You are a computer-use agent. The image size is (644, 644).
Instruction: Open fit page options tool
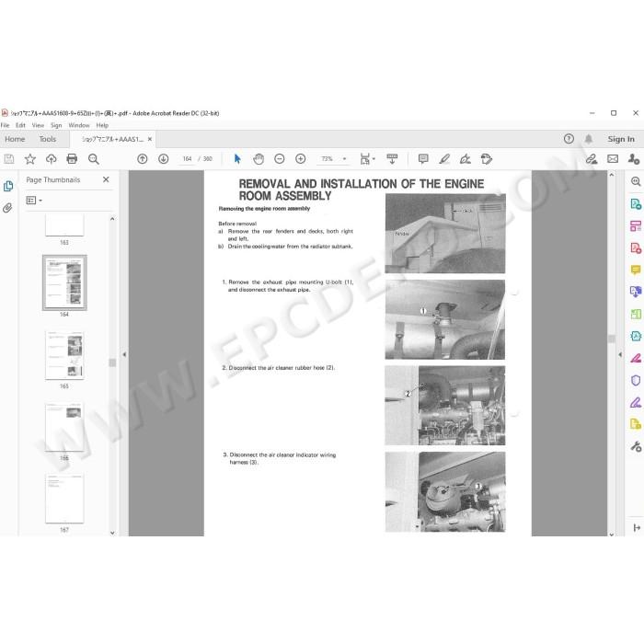click(367, 159)
